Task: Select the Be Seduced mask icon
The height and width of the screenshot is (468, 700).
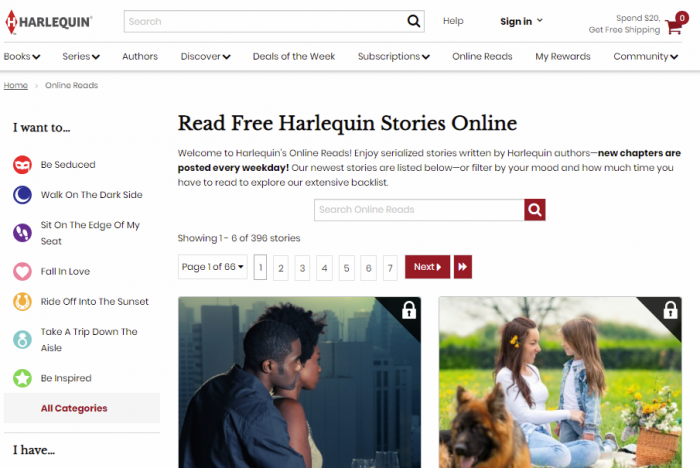Action: (22, 165)
